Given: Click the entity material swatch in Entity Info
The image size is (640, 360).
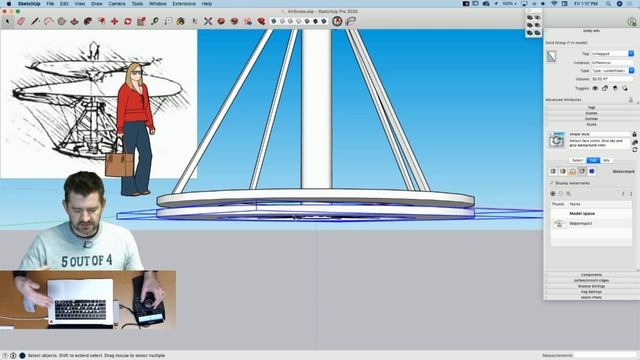Looking at the screenshot, I should point(551,56).
